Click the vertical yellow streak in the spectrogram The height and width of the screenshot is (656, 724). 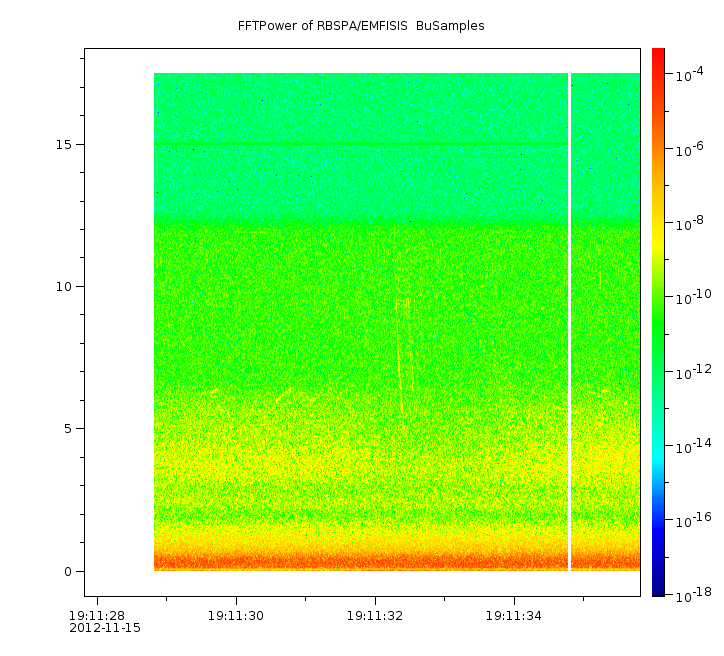tap(399, 355)
